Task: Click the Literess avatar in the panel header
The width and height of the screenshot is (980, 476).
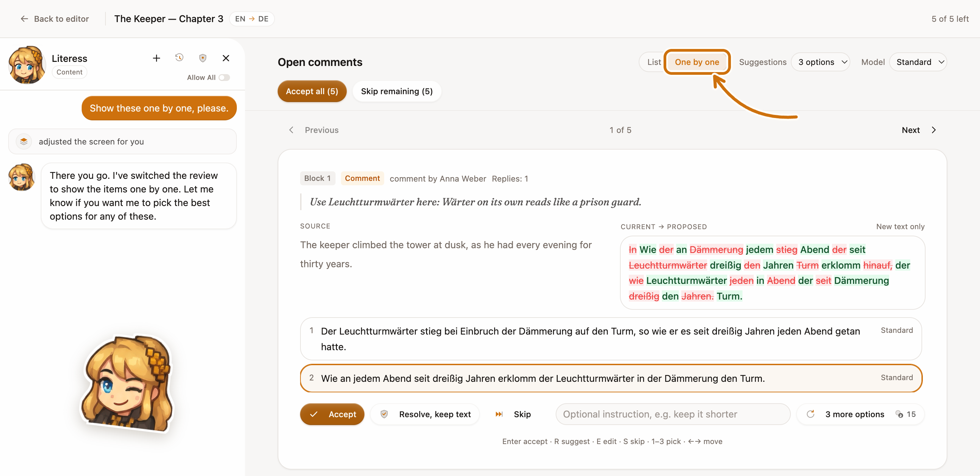Action: (x=27, y=65)
